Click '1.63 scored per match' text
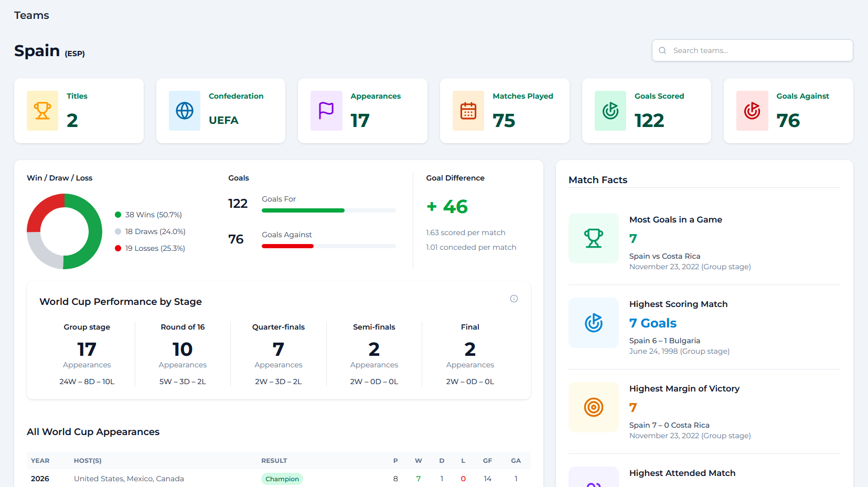868x487 pixels. (466, 232)
